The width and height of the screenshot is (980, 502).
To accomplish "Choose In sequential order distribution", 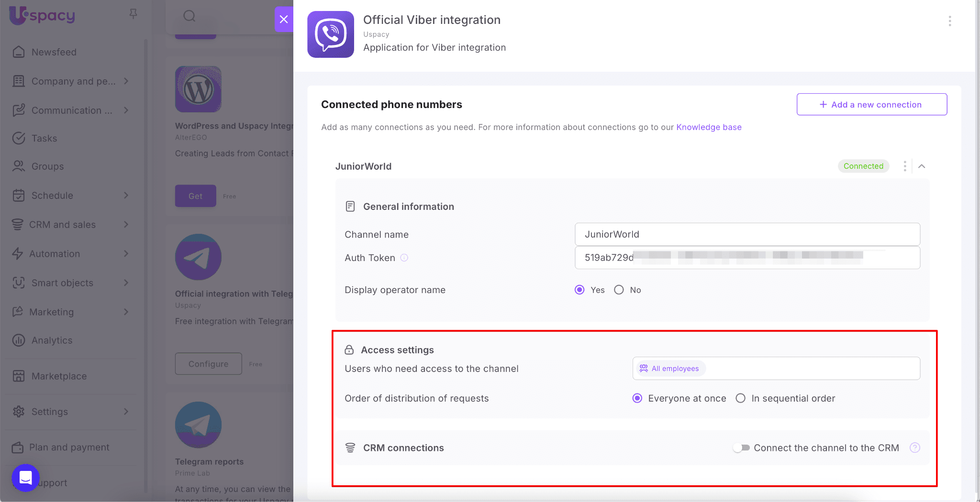I will [x=740, y=398].
